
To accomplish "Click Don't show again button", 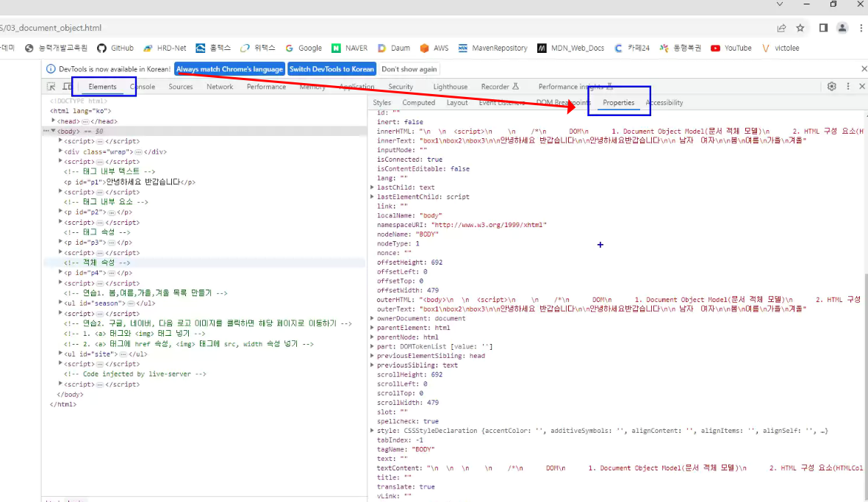I will tap(409, 69).
